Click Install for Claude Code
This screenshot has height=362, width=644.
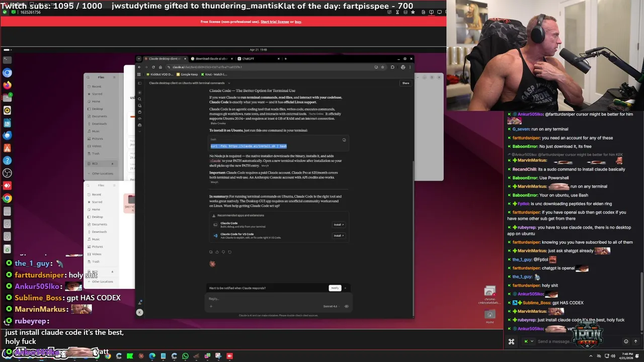pyautogui.click(x=339, y=225)
